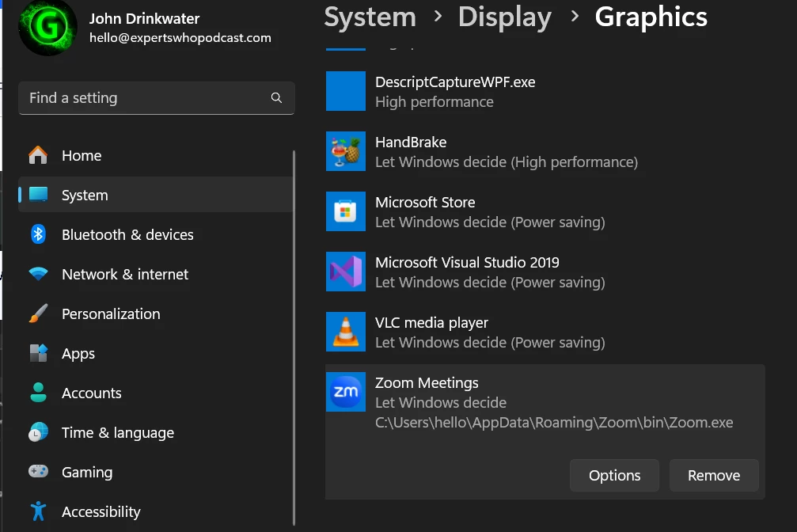Click the hello@expertswhopodcast.com email
This screenshot has height=532, width=797.
click(x=180, y=38)
